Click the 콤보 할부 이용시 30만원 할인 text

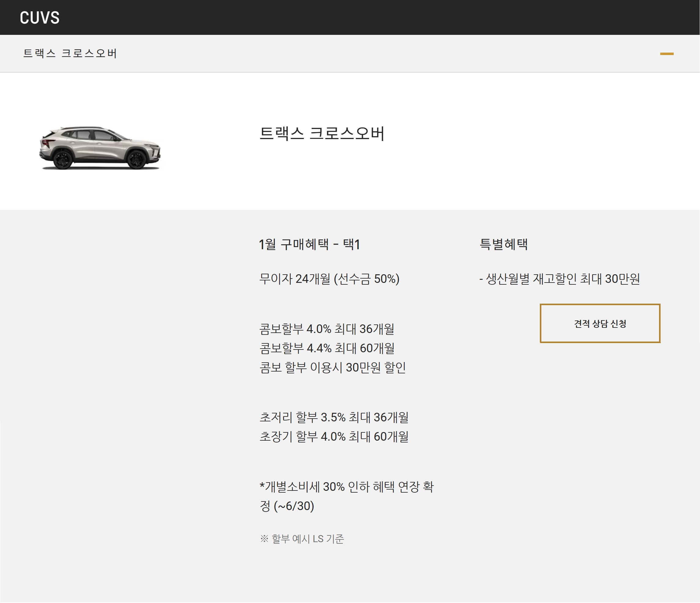pyautogui.click(x=333, y=368)
